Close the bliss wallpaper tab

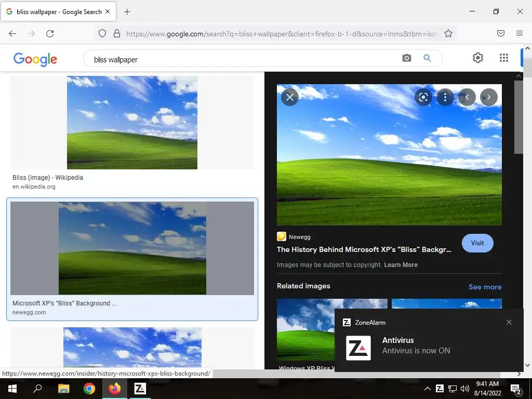click(x=108, y=11)
